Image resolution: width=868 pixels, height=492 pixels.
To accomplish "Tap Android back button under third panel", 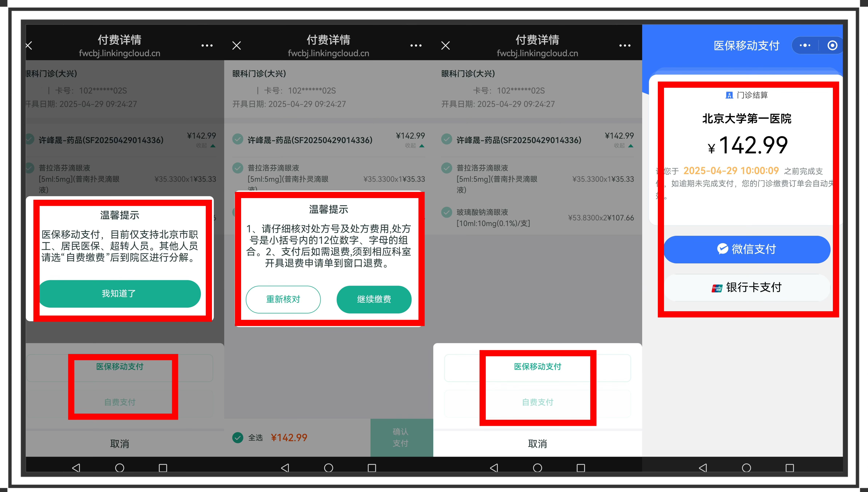I will pos(494,468).
